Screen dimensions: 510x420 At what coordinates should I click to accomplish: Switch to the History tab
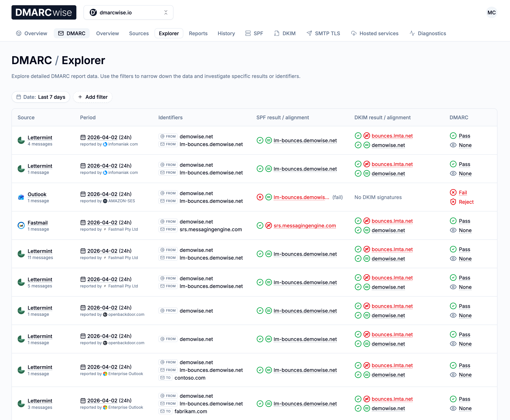226,33
